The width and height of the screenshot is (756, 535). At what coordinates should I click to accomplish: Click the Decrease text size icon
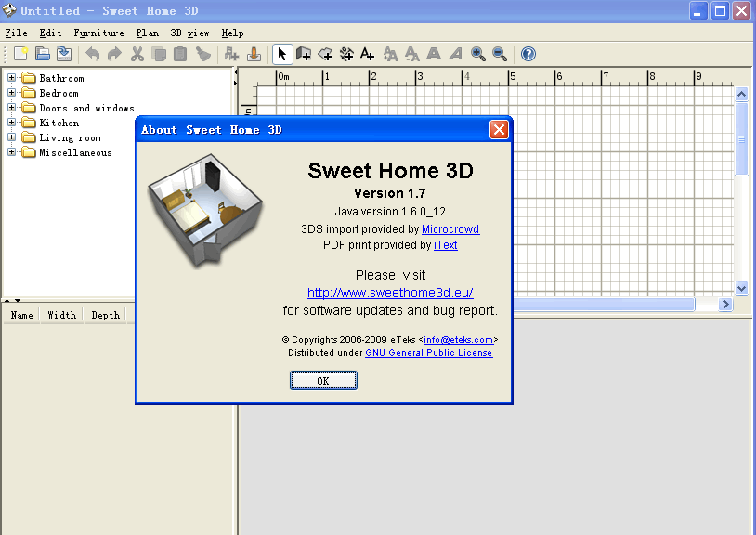point(412,54)
